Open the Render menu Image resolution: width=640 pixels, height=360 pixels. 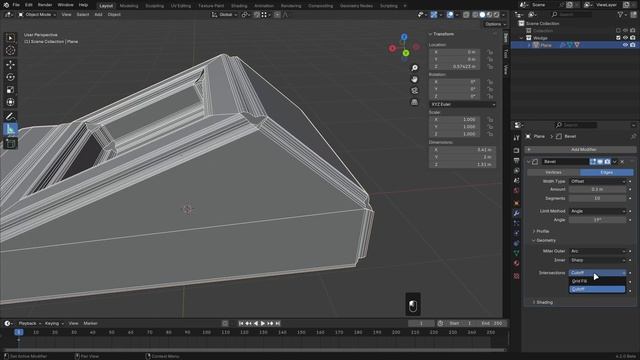coord(44,5)
